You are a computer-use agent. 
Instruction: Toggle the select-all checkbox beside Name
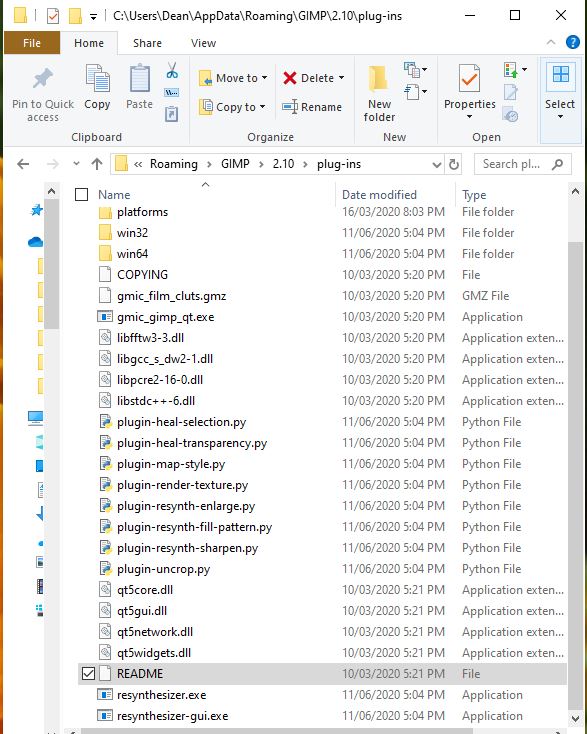pyautogui.click(x=81, y=194)
